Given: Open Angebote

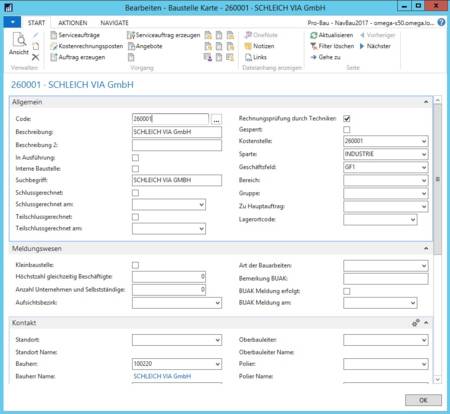Looking at the screenshot, I should click(145, 46).
